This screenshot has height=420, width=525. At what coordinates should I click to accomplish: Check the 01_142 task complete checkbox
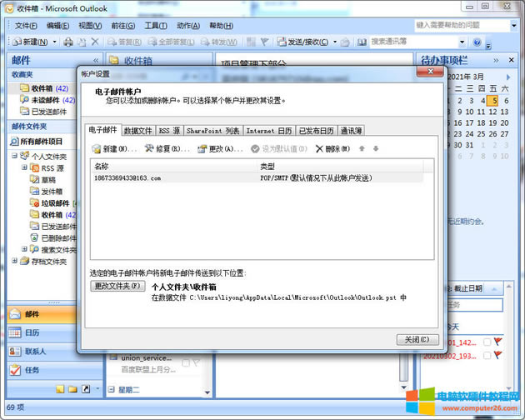click(x=487, y=342)
